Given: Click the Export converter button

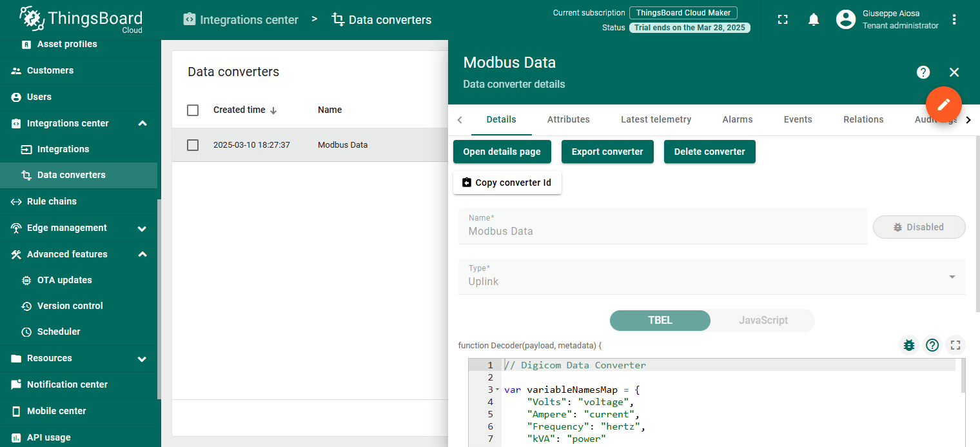Looking at the screenshot, I should (607, 152).
